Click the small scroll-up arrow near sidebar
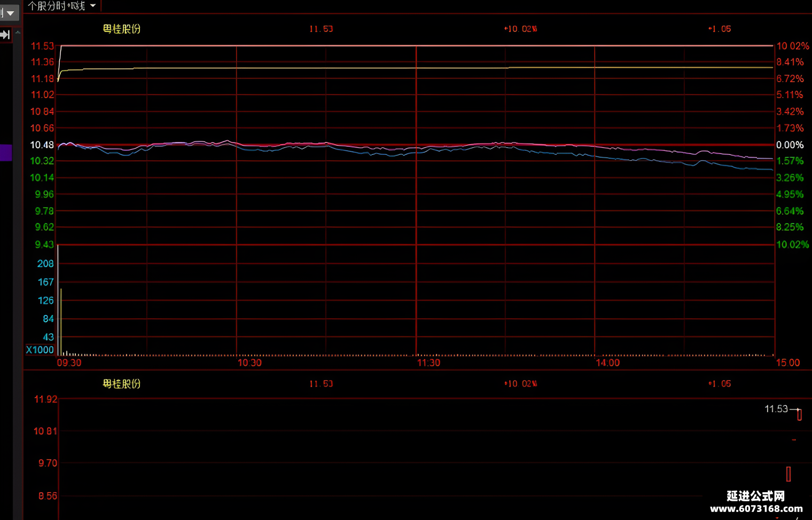812x520 pixels. coord(18,33)
